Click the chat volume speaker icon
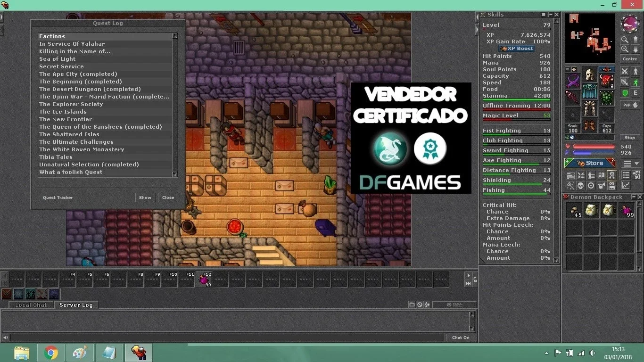The width and height of the screenshot is (644, 362). pos(5,337)
